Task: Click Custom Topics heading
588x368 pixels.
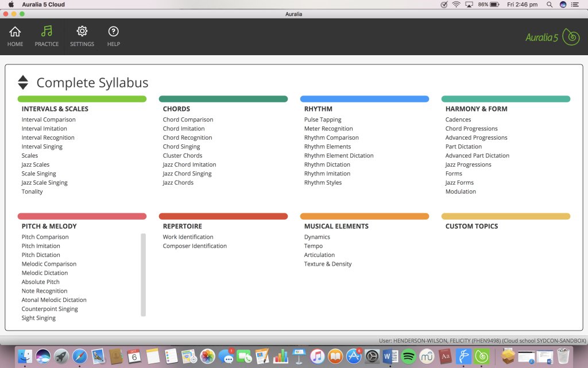Action: [x=472, y=227]
